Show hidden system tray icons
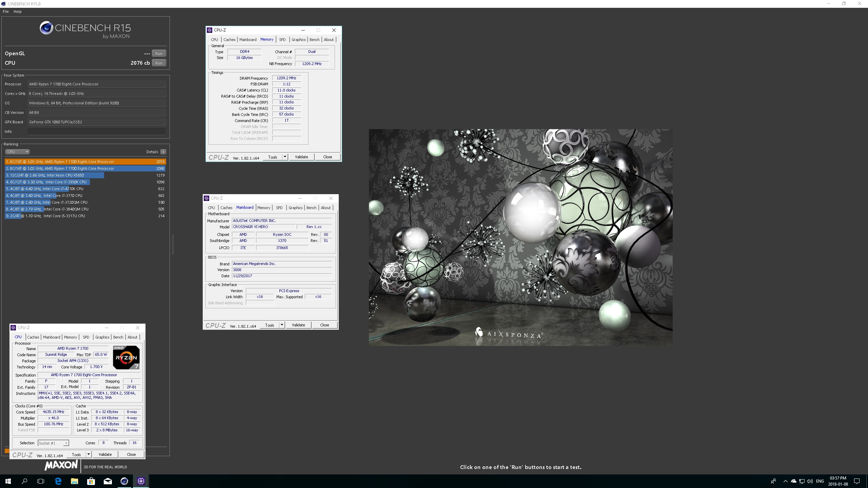Image resolution: width=868 pixels, height=488 pixels. pyautogui.click(x=785, y=481)
